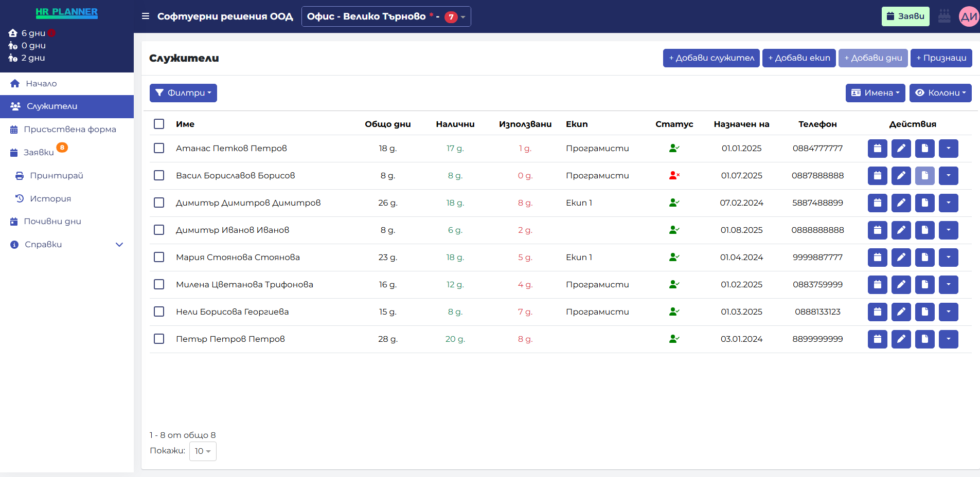Image resolution: width=980 pixels, height=477 pixels.
Task: Click the hamburger menu icon in header
Action: 146,16
